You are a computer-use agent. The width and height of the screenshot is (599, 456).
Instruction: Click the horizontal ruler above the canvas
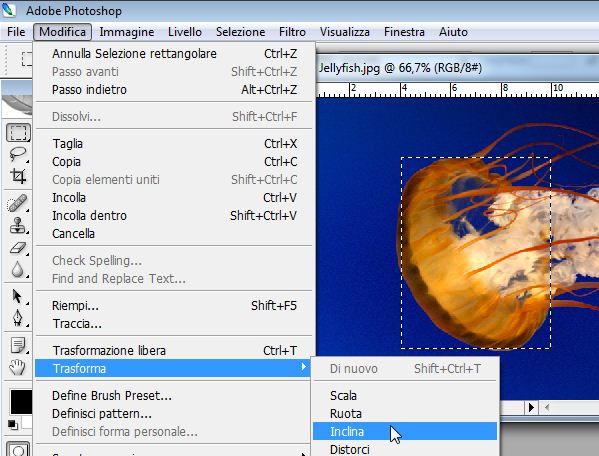[x=458, y=90]
